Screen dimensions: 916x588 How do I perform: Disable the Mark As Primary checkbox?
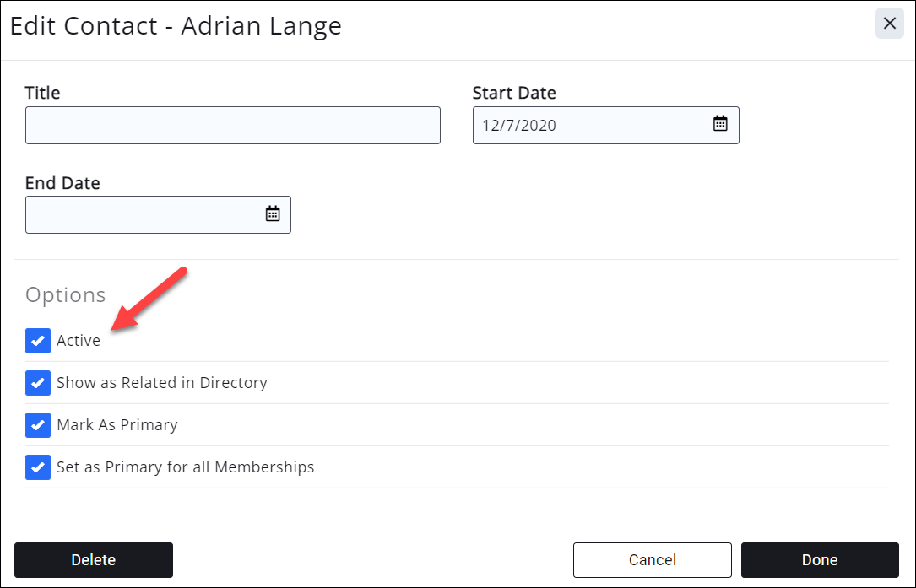[x=38, y=425]
